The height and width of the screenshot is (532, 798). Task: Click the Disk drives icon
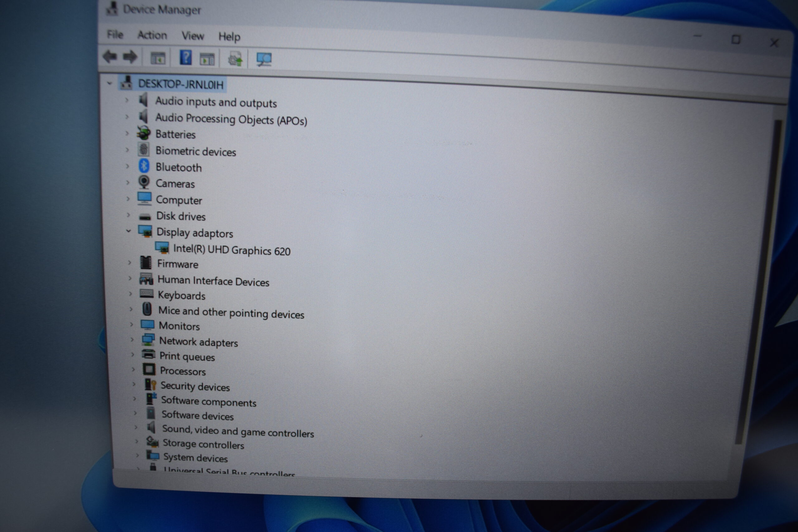coord(145,217)
